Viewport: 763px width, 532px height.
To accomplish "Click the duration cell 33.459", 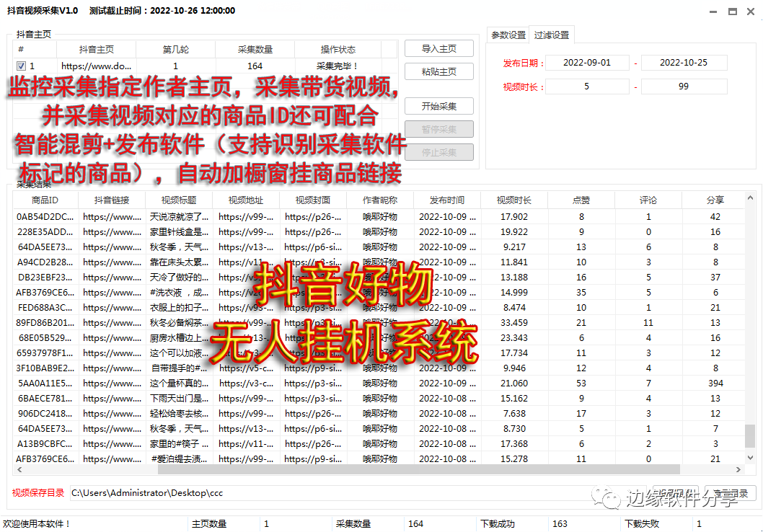I will 514,322.
